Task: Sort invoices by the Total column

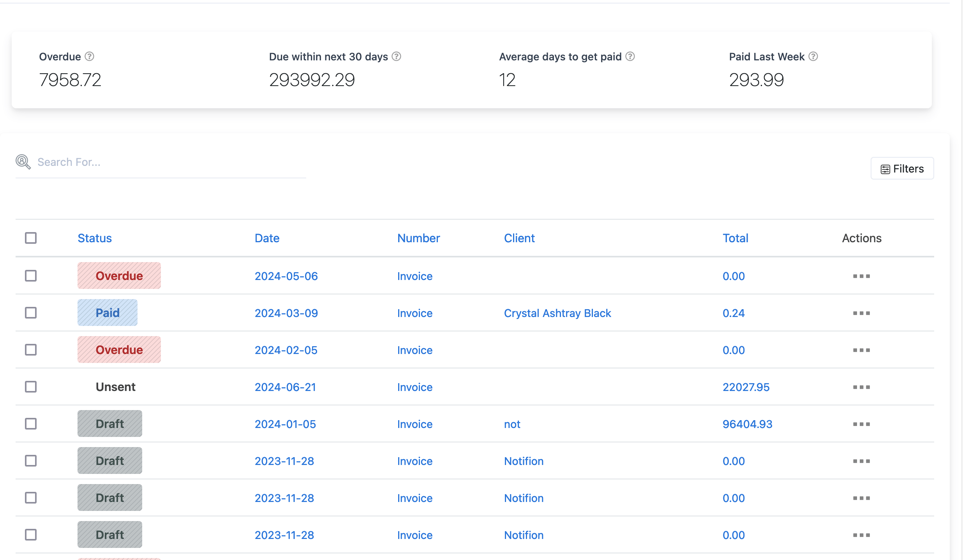Action: point(735,238)
